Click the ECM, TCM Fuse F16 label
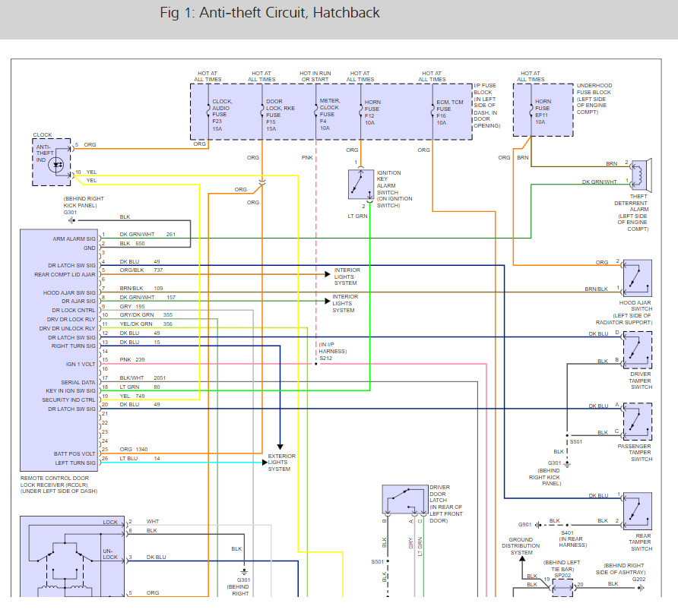The height and width of the screenshot is (616, 678). [x=449, y=112]
